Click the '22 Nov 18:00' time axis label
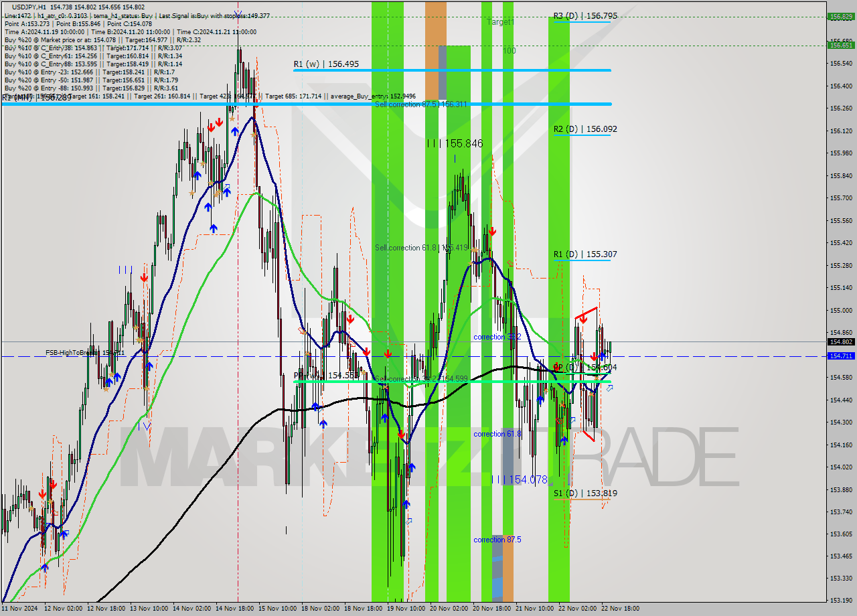Screen dimensions: 857x616 tap(620, 609)
